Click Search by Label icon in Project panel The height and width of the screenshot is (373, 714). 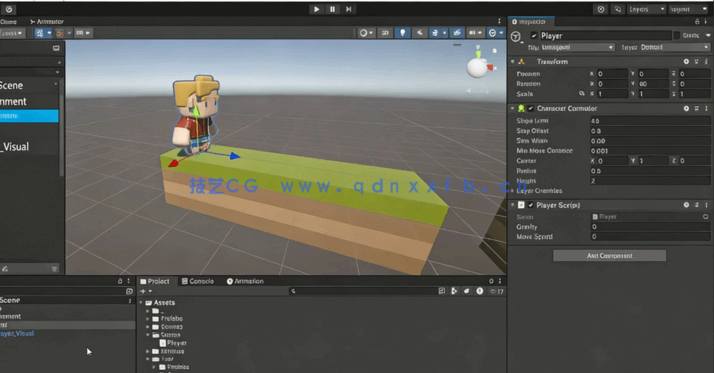pyautogui.click(x=467, y=291)
